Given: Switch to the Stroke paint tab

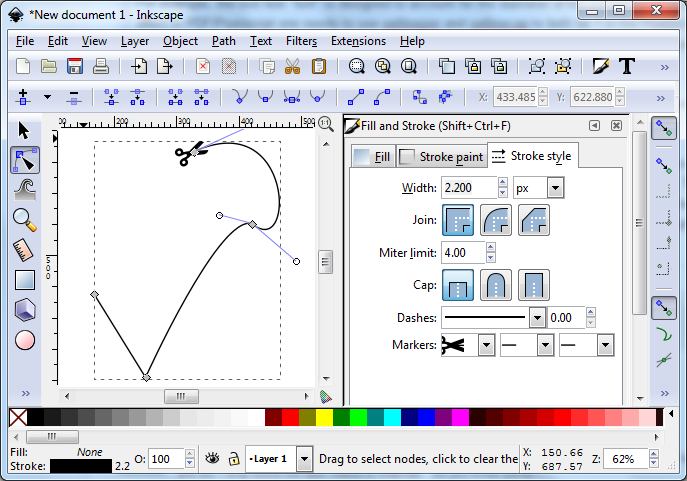Looking at the screenshot, I should [x=442, y=156].
